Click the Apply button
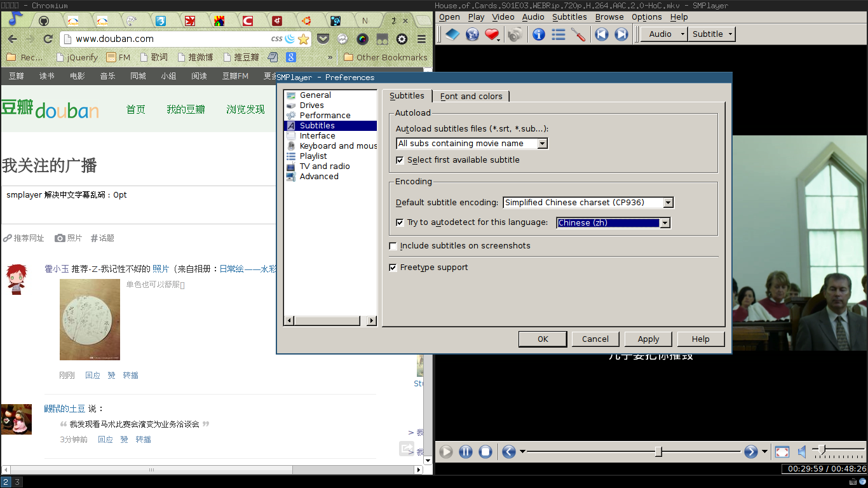Viewport: 868px width, 488px height. point(648,339)
